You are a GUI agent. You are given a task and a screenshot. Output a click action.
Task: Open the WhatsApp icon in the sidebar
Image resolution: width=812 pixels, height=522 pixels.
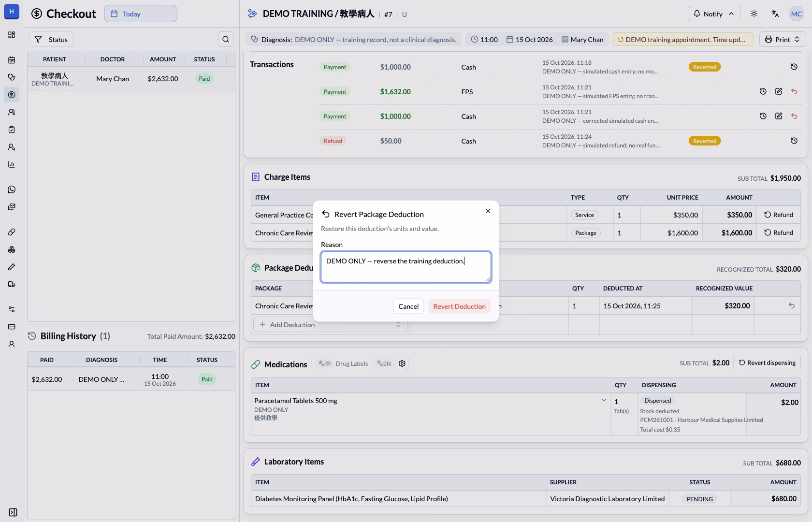coord(12,189)
